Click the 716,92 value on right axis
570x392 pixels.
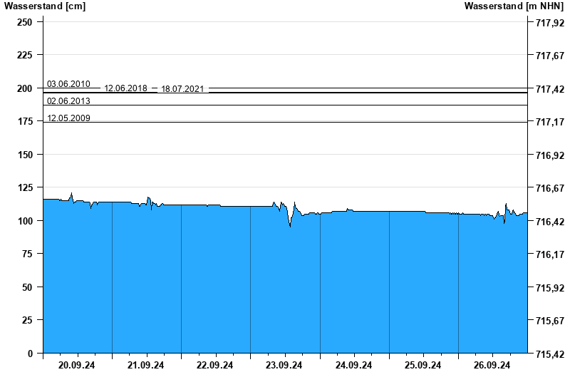[550, 155]
